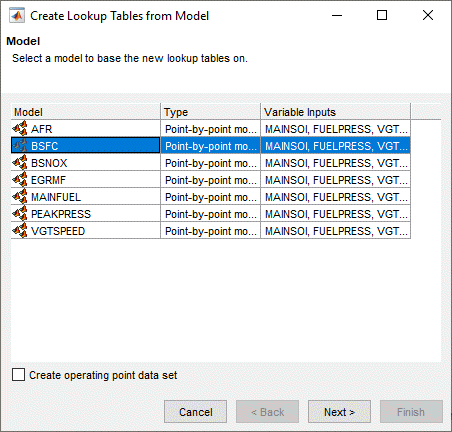Viewport: 452px width, 432px height.
Task: Enable Create operating point data set
Action: pyautogui.click(x=18, y=375)
